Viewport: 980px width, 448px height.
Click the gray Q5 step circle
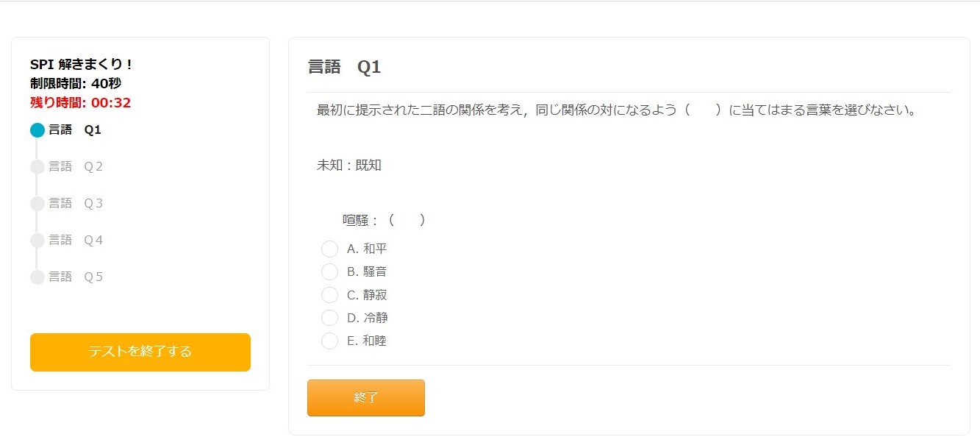tap(37, 277)
